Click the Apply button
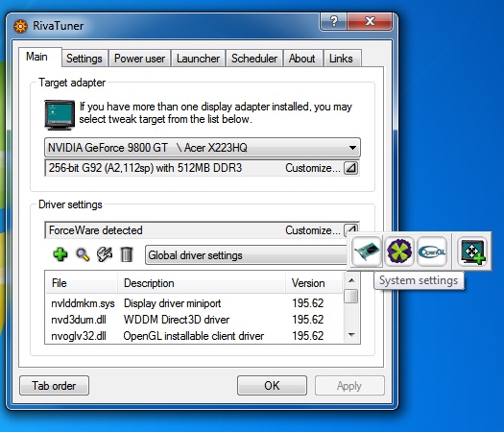Image resolution: width=504 pixels, height=432 pixels. coord(349,385)
